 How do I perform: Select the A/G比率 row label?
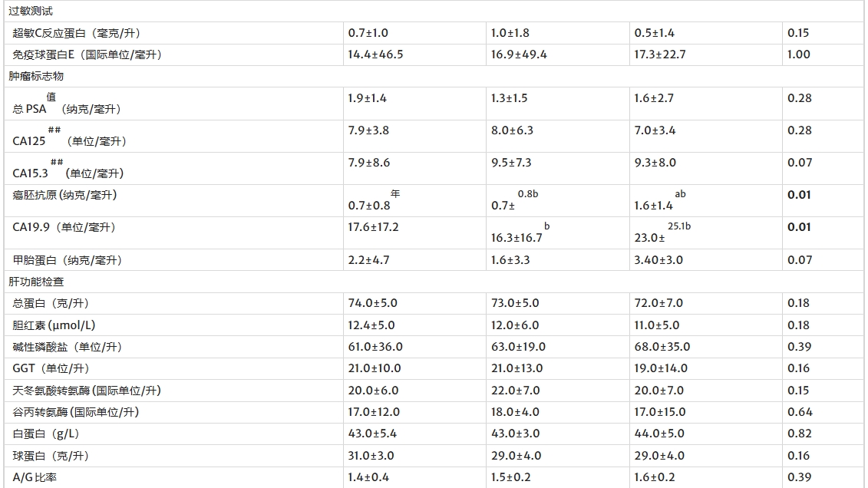click(x=35, y=477)
